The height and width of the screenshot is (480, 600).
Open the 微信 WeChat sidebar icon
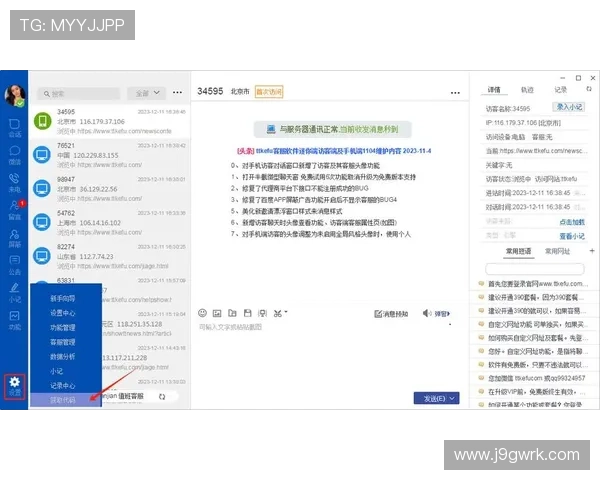coord(15,155)
